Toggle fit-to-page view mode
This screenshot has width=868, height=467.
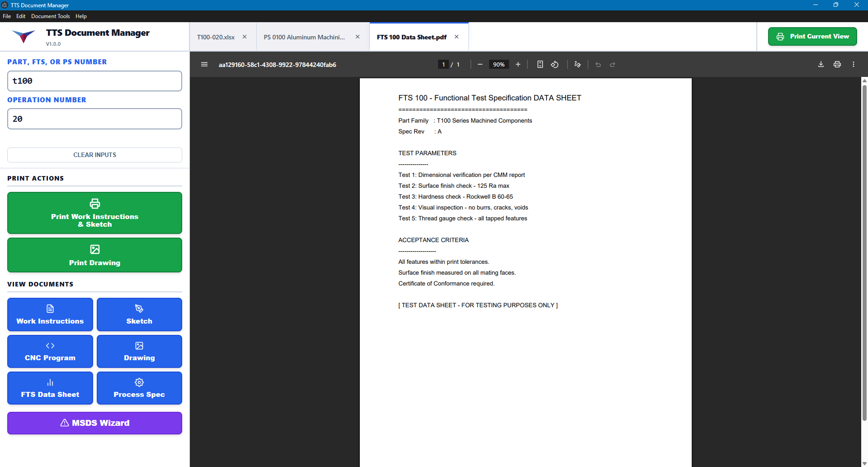click(540, 64)
